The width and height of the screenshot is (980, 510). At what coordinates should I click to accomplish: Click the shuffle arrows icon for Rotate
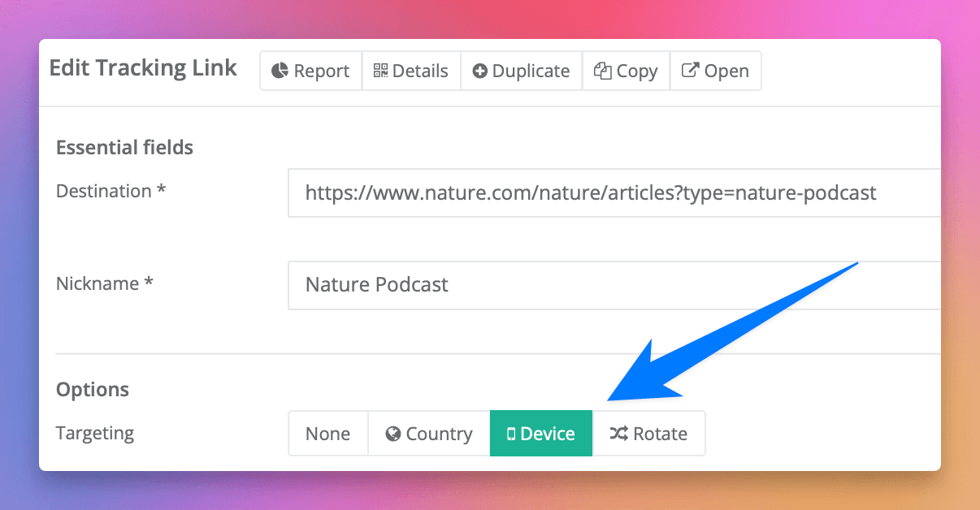(x=618, y=434)
